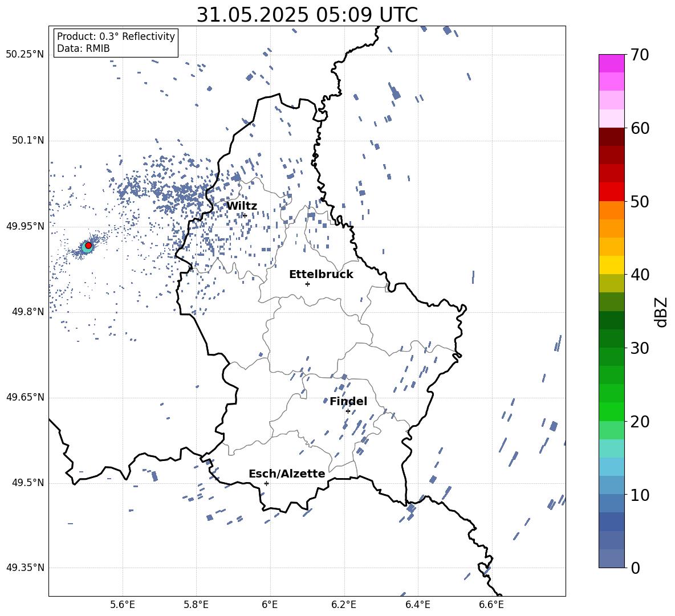Click the Product: 0.3° Reflectivity text
Screen dimensions: 675x616
pos(116,36)
